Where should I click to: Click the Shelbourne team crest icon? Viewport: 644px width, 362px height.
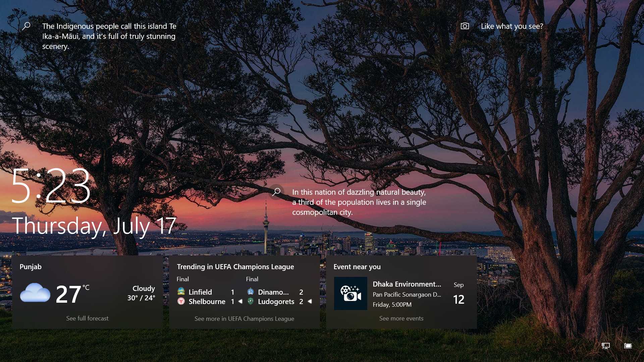[181, 301]
